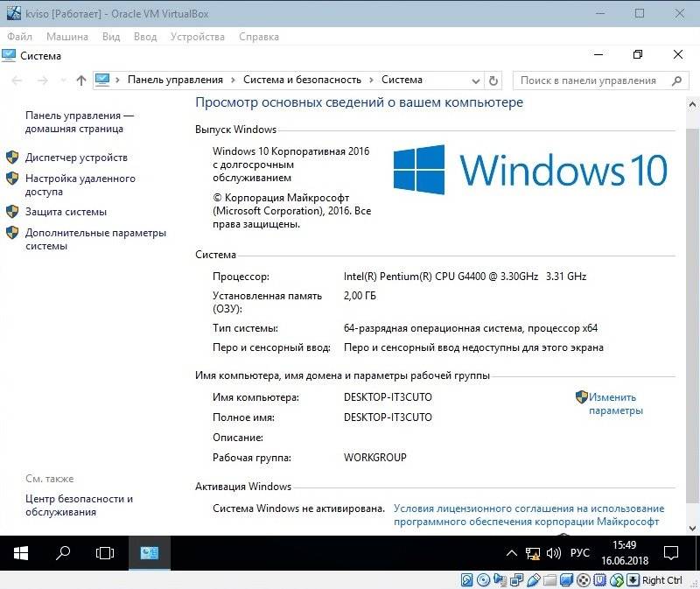
Task: Show hidden tray icons chevron
Action: coord(512,553)
